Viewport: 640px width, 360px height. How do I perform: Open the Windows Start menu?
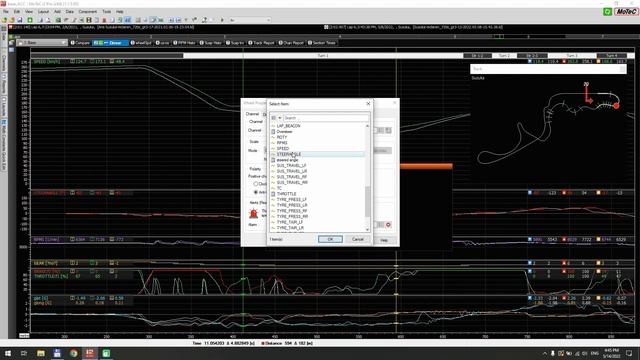pos(8,353)
